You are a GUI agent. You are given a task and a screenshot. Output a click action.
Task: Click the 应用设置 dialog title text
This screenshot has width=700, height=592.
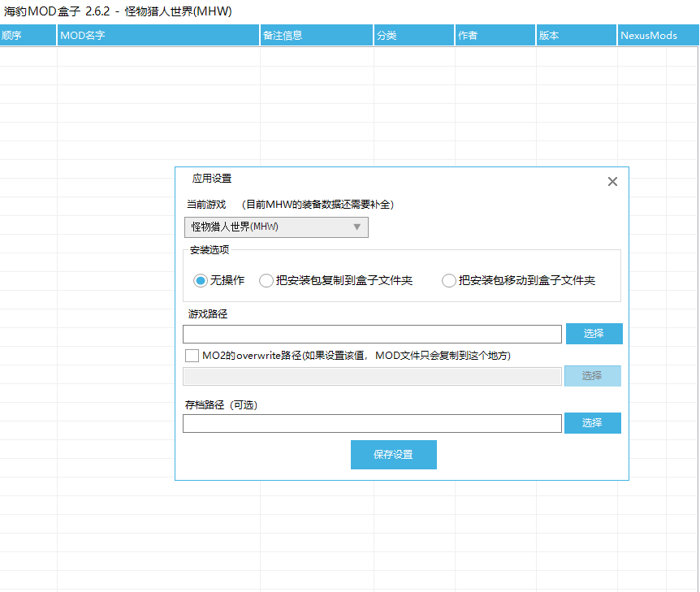[x=212, y=179]
